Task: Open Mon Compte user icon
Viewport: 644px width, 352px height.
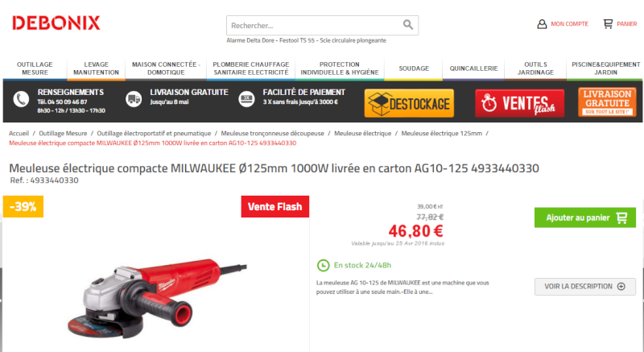Action: pos(542,24)
